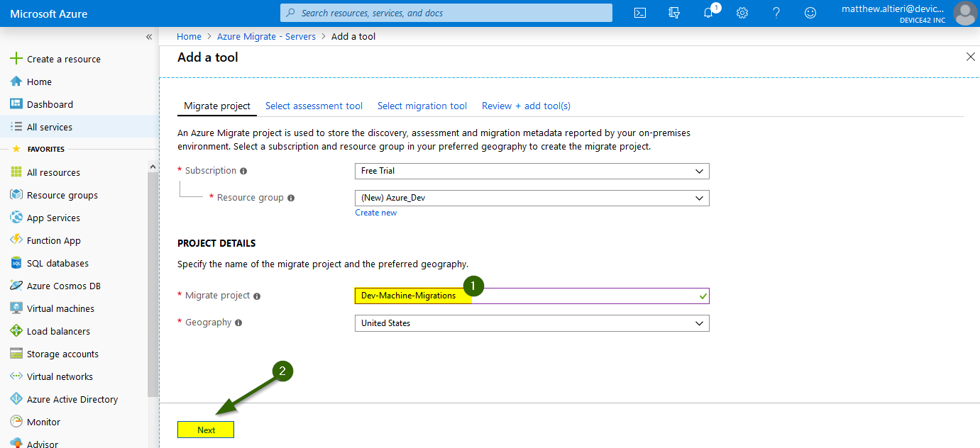Open portal settings gear icon

tap(742, 13)
